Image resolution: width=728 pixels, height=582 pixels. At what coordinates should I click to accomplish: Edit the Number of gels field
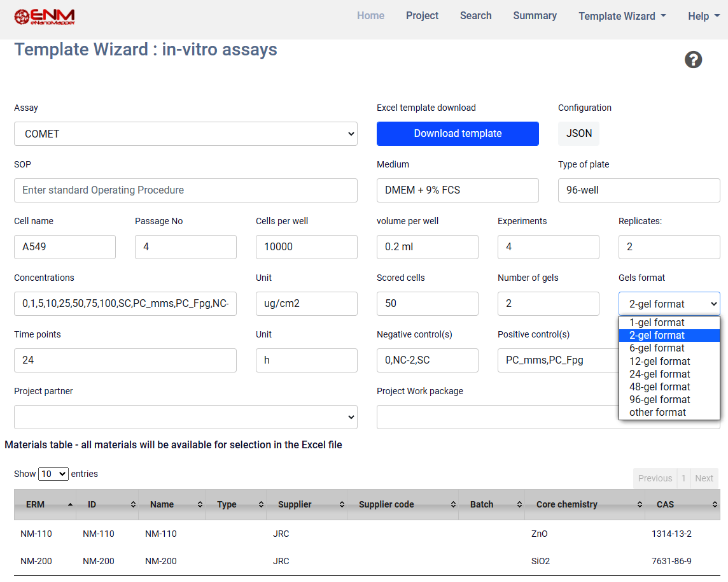pyautogui.click(x=549, y=304)
